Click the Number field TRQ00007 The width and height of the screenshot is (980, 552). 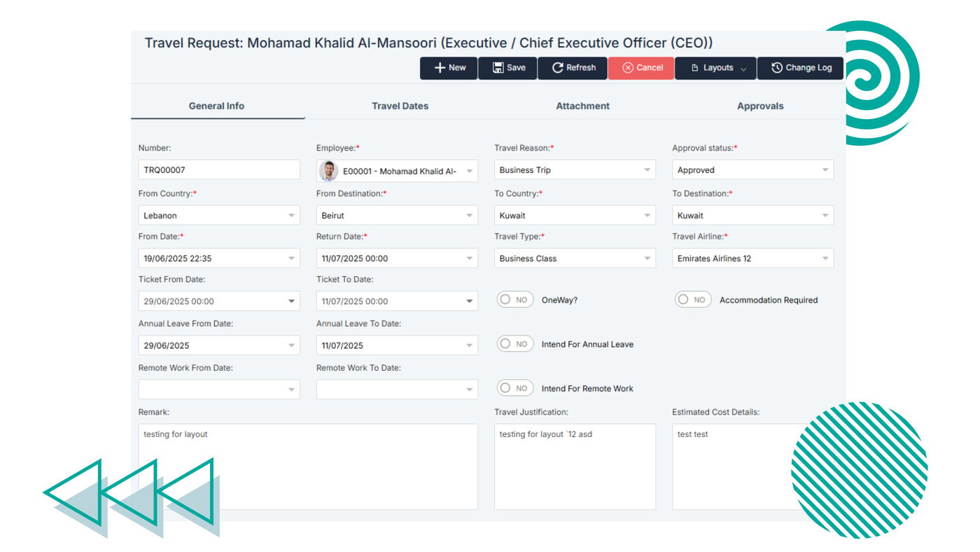click(x=218, y=170)
